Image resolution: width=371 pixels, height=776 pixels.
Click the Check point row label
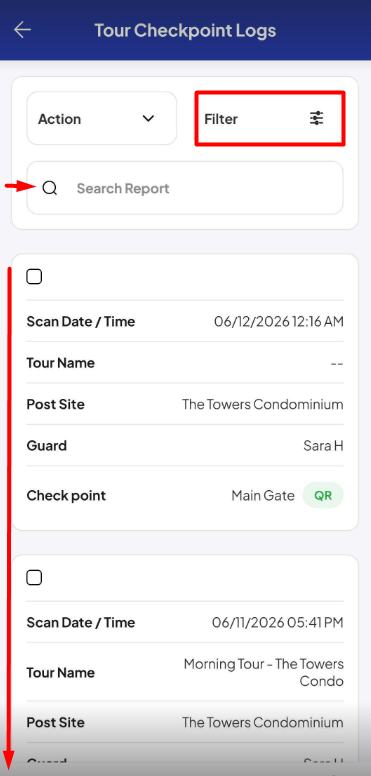coord(66,495)
